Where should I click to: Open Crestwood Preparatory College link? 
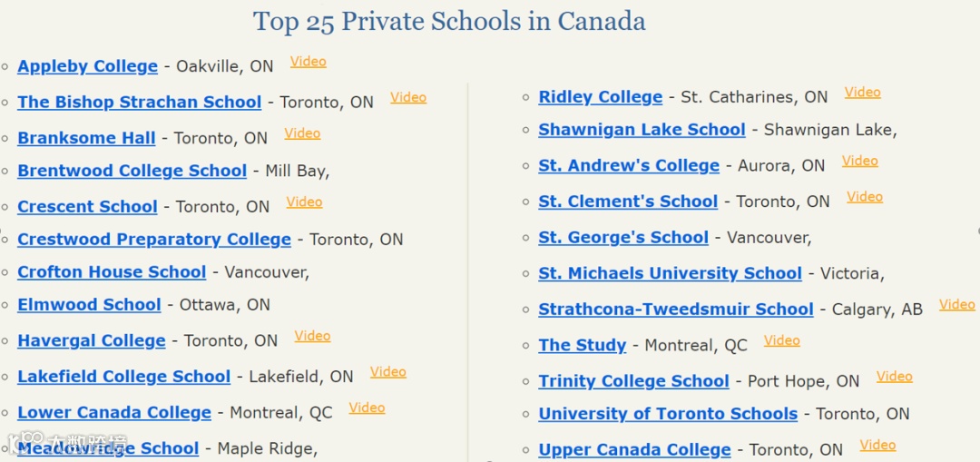click(x=154, y=240)
